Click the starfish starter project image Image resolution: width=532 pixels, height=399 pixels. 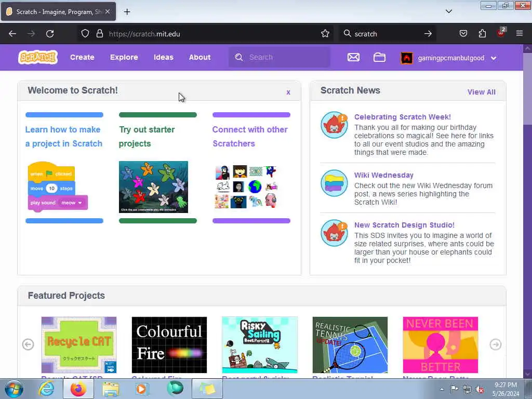pyautogui.click(x=153, y=187)
